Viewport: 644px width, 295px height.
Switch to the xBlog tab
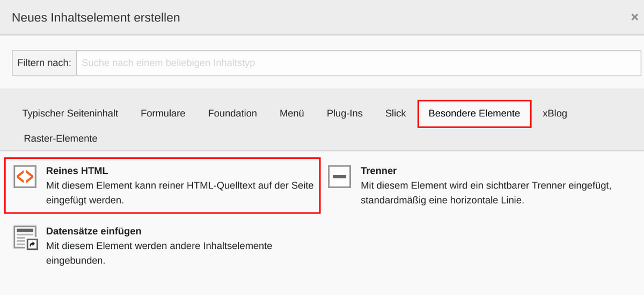(555, 113)
